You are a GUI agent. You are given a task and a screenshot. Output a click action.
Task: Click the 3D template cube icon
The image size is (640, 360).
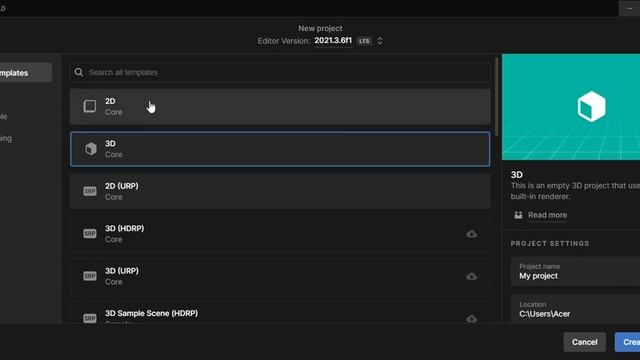[x=90, y=149]
